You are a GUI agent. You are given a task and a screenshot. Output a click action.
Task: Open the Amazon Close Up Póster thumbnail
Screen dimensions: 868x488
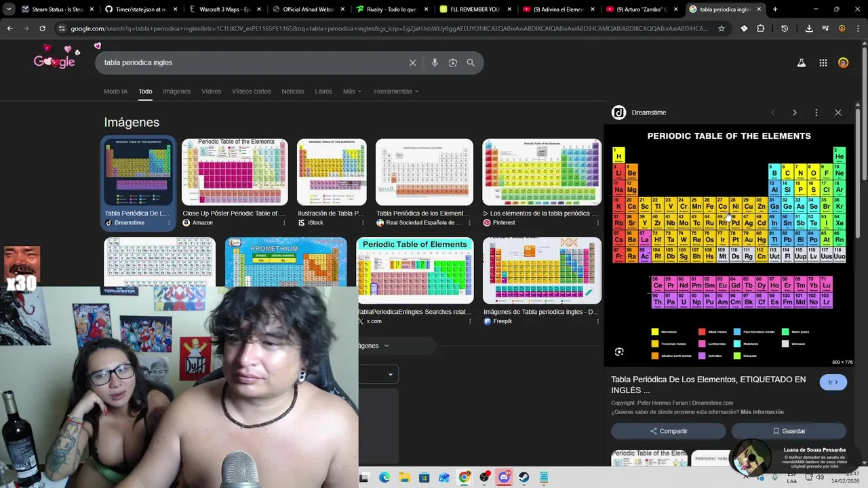click(x=235, y=172)
